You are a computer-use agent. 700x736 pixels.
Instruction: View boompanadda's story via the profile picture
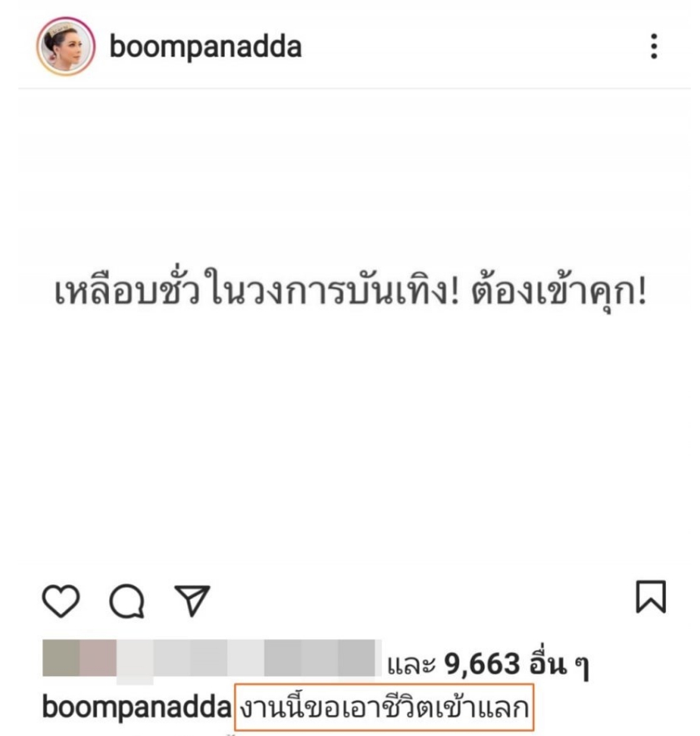[66, 47]
